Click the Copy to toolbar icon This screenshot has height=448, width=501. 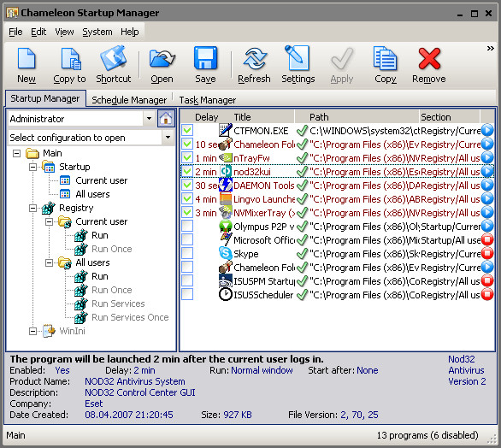pyautogui.click(x=69, y=65)
